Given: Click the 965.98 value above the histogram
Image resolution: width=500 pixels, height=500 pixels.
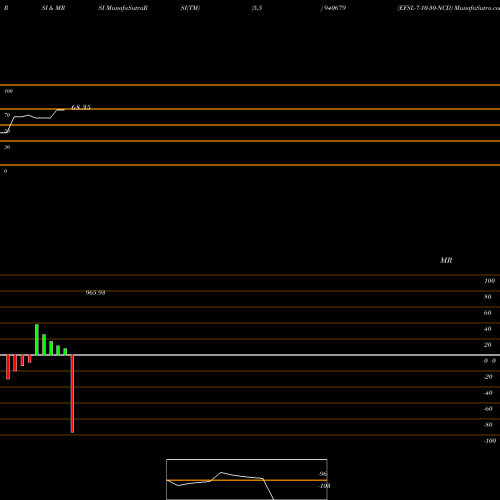Looking at the screenshot, I should pyautogui.click(x=95, y=293).
